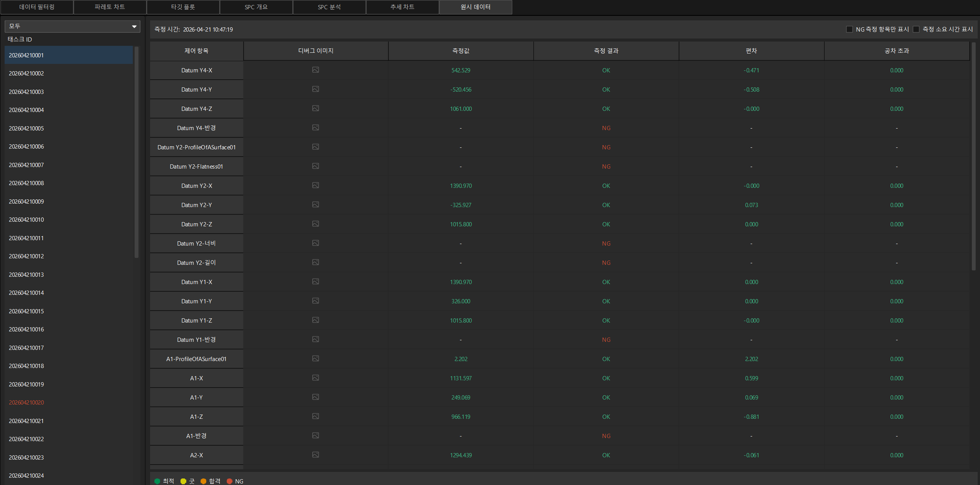The image size is (980, 485).
Task: Open debug image for Datum Y4-Z row
Action: coord(315,108)
